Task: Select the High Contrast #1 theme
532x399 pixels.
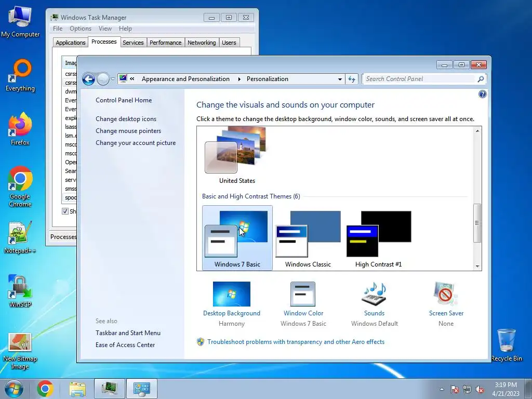Action: coord(378,238)
